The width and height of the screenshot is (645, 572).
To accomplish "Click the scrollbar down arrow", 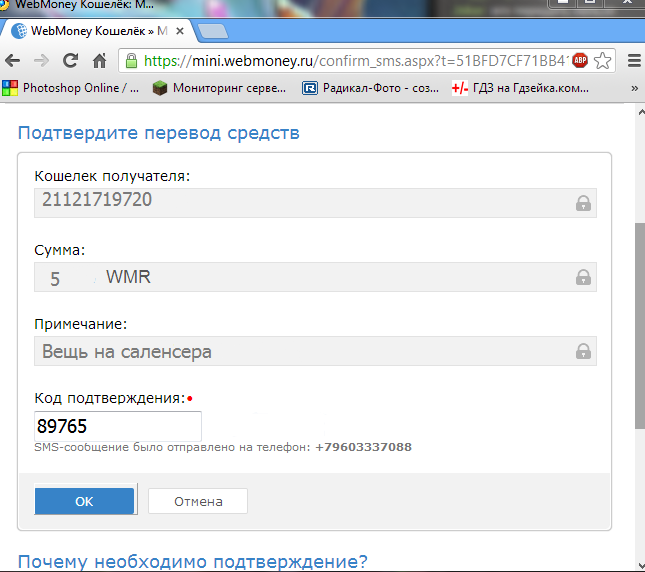I will tap(640, 566).
